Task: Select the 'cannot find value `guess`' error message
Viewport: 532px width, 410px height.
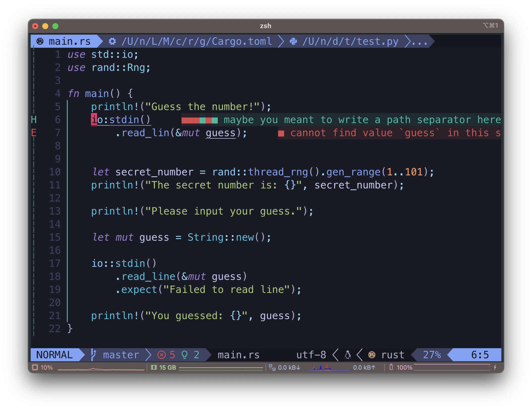Action: tap(395, 133)
